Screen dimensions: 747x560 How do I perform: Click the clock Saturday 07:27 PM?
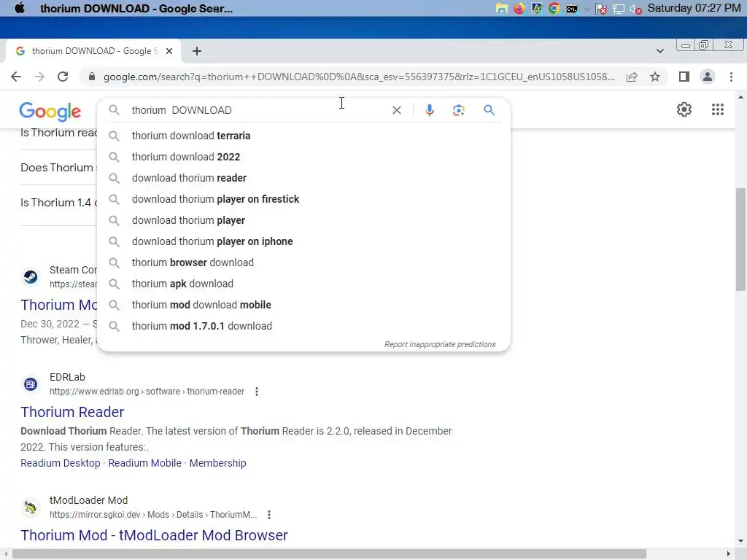(694, 8)
